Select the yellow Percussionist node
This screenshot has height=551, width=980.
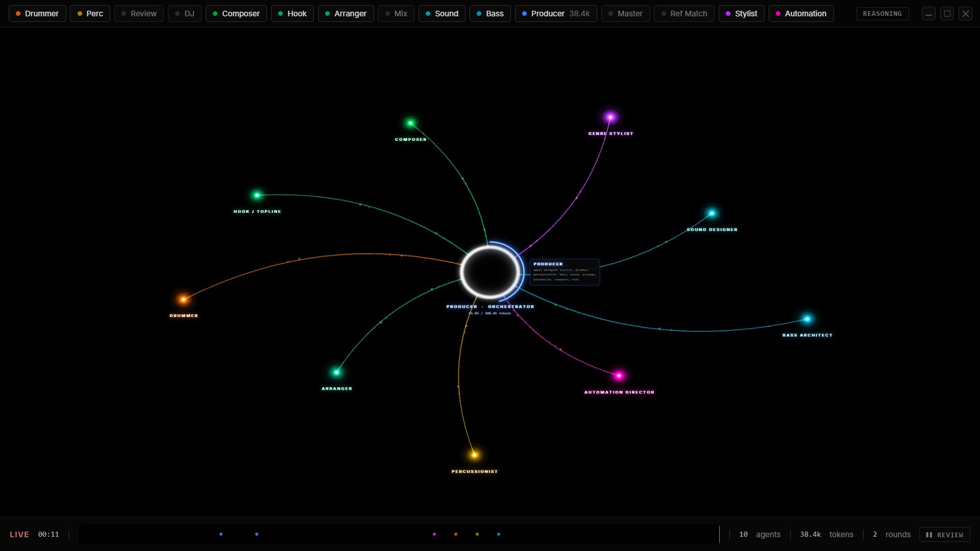(474, 455)
